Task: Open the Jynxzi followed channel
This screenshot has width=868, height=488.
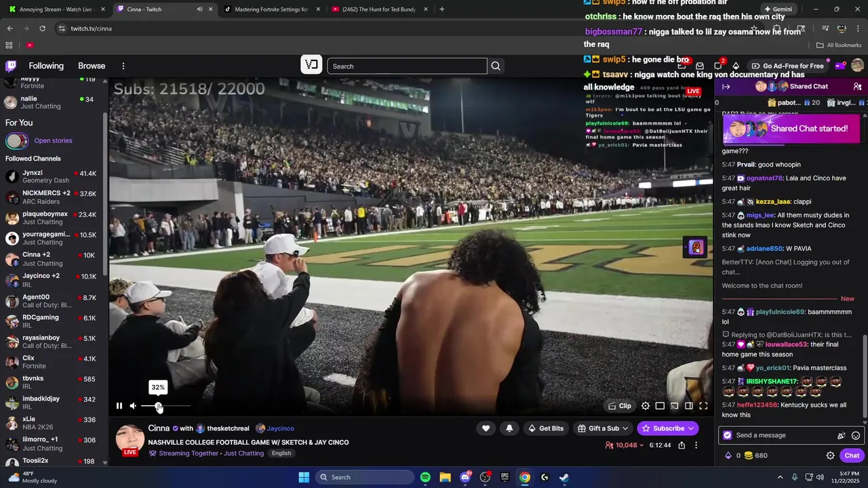Action: point(54,177)
